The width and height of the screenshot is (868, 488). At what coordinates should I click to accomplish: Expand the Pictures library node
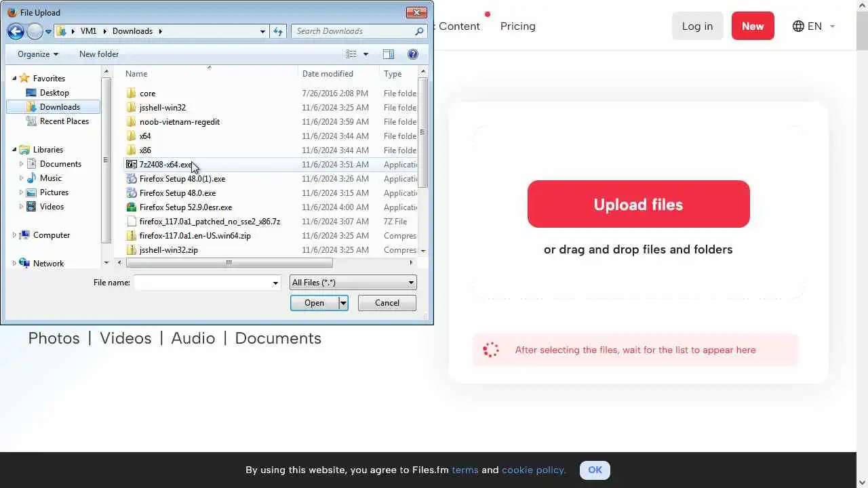tap(21, 192)
